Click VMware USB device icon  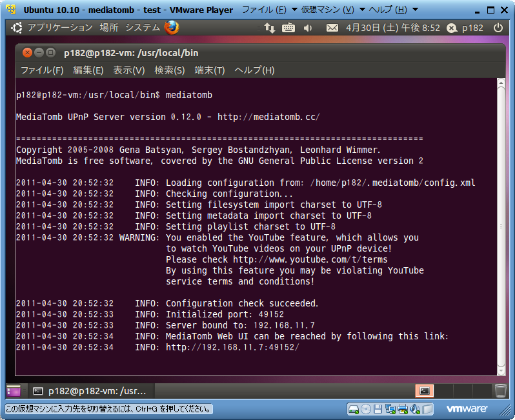427,409
